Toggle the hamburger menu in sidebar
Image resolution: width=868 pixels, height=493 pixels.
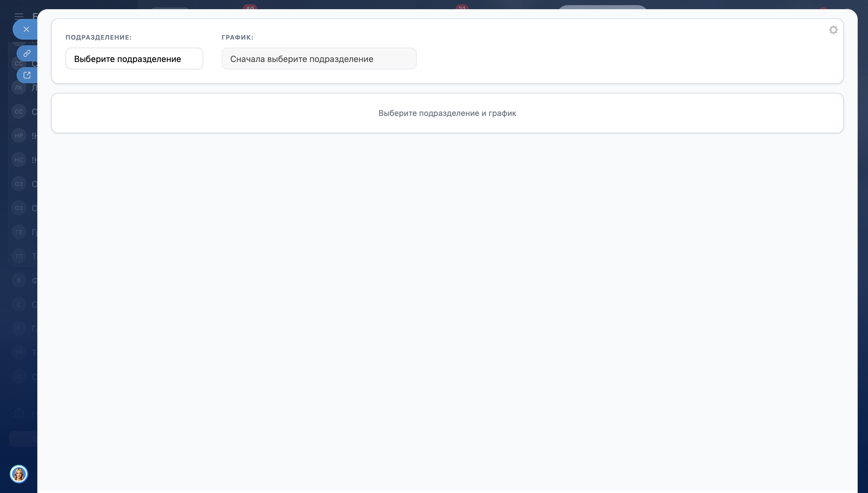pos(19,16)
